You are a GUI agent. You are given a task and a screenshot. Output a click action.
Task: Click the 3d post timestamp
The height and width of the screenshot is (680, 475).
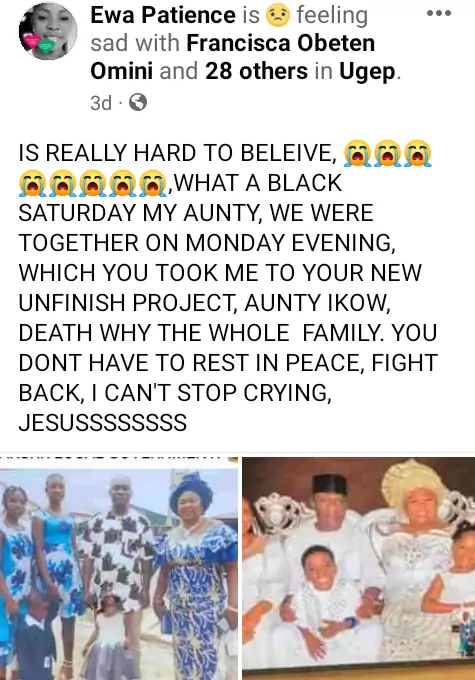pyautogui.click(x=101, y=103)
